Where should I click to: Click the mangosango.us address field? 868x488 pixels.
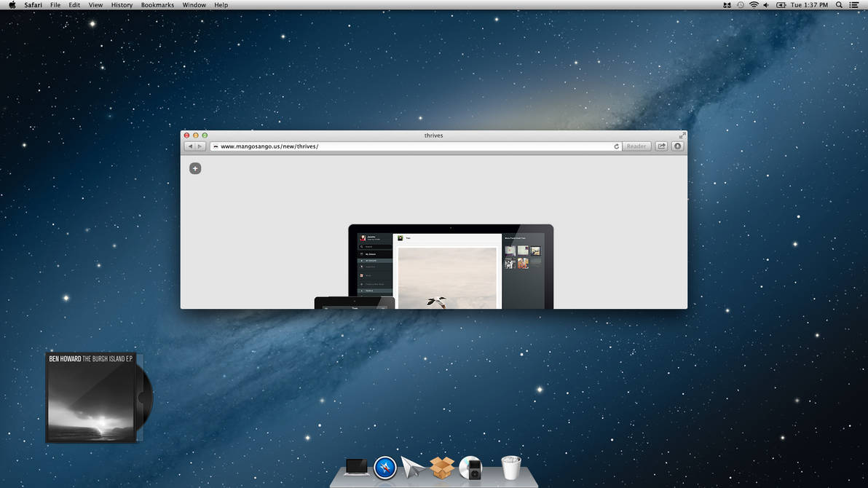(x=416, y=146)
